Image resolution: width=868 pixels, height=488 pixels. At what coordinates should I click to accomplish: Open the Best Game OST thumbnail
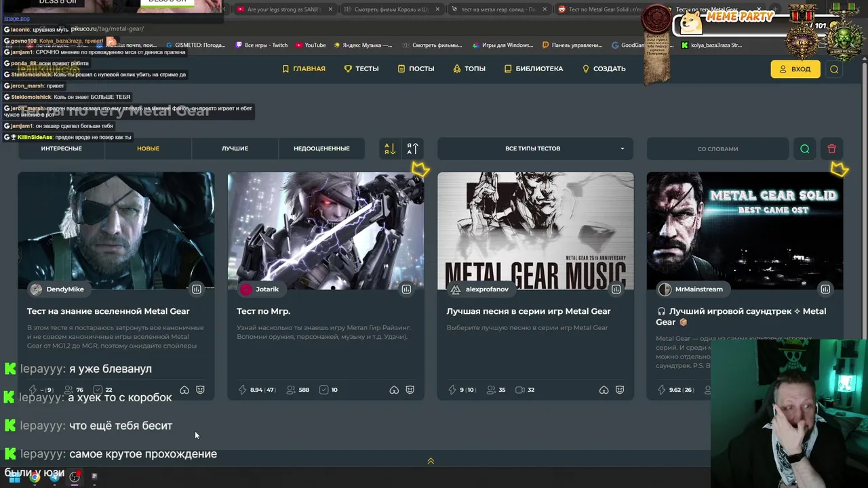pos(745,230)
